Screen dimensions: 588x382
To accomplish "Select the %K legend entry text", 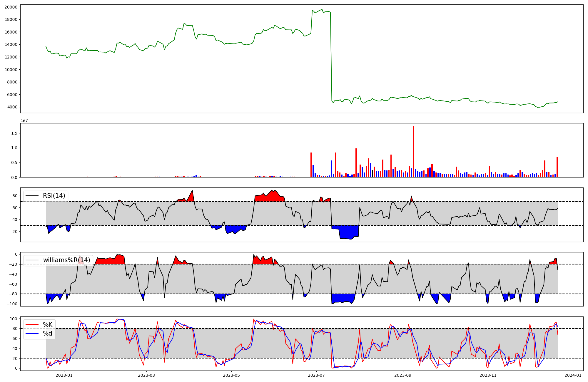I will pos(48,325).
